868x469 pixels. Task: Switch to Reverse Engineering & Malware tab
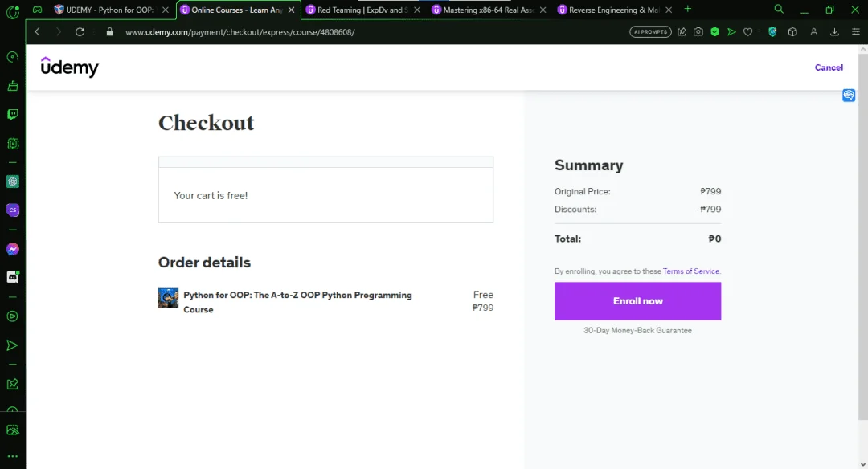[x=615, y=10]
